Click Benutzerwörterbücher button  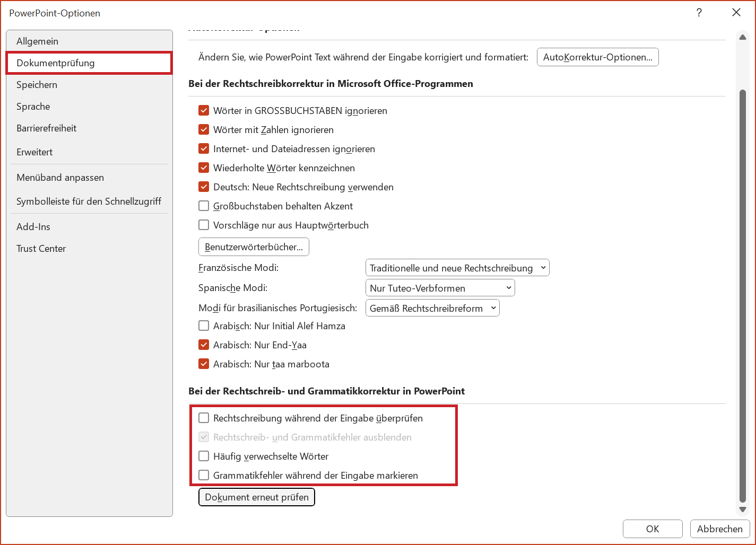coord(254,247)
